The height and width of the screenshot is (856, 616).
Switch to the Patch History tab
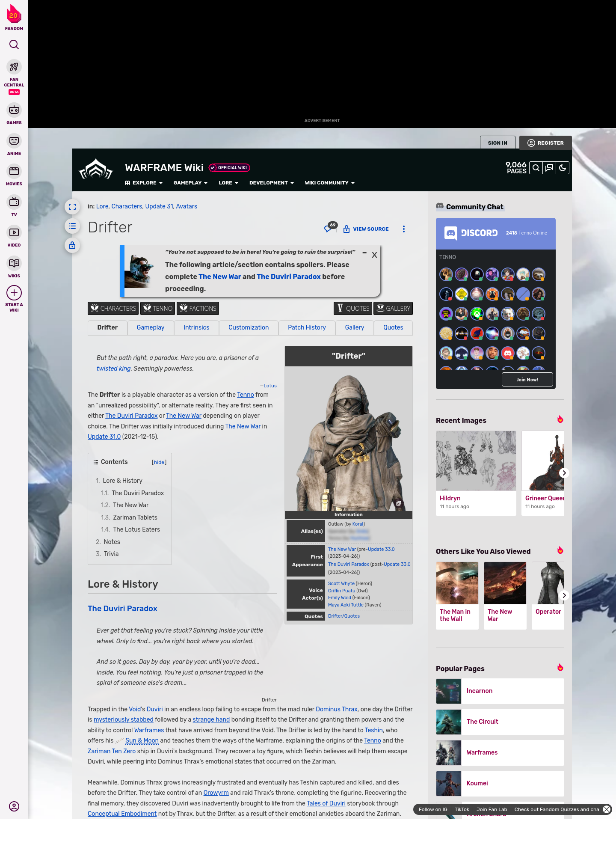click(x=307, y=327)
